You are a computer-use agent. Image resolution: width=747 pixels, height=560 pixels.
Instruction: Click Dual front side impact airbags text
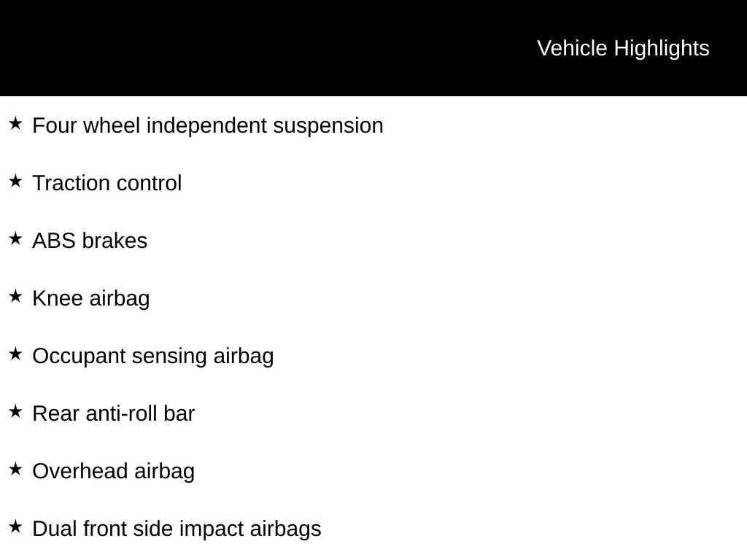coord(177,529)
